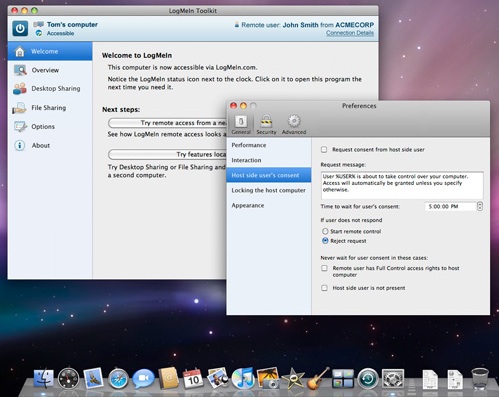This screenshot has width=499, height=397.
Task: Select About in LogMeIn sidebar
Action: tap(50, 145)
